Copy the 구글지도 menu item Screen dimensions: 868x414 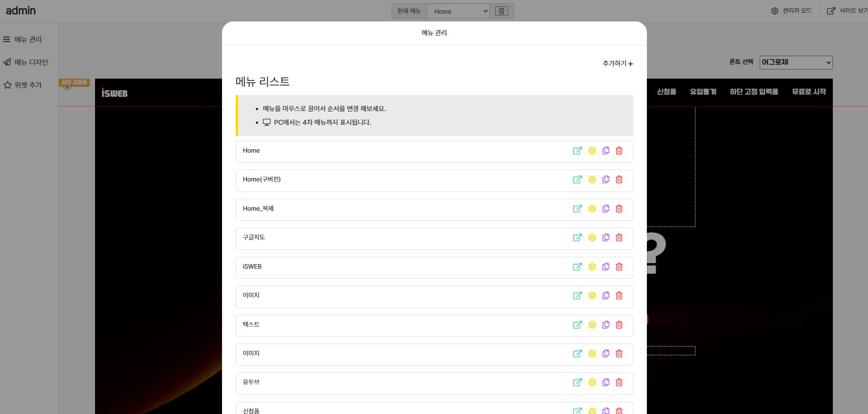(x=606, y=238)
